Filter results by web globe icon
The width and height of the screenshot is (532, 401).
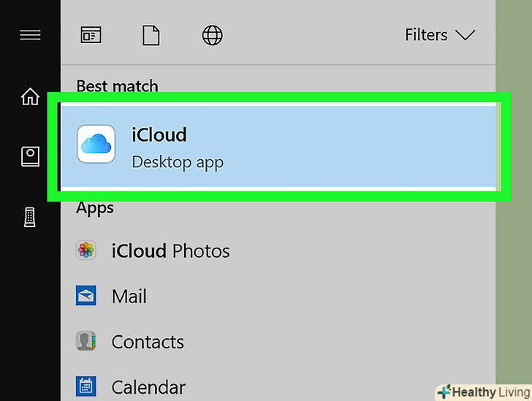[x=211, y=35]
